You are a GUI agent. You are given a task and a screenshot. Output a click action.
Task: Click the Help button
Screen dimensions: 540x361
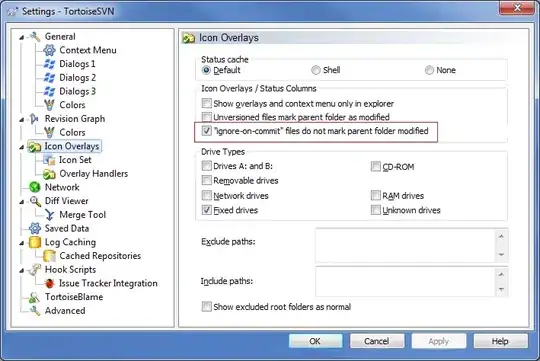coord(500,341)
